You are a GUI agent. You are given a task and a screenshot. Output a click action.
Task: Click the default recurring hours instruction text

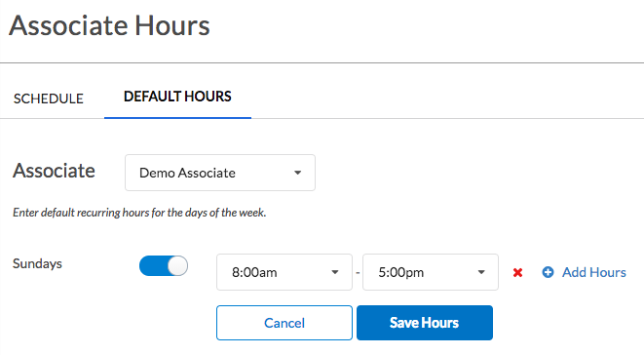pyautogui.click(x=139, y=213)
